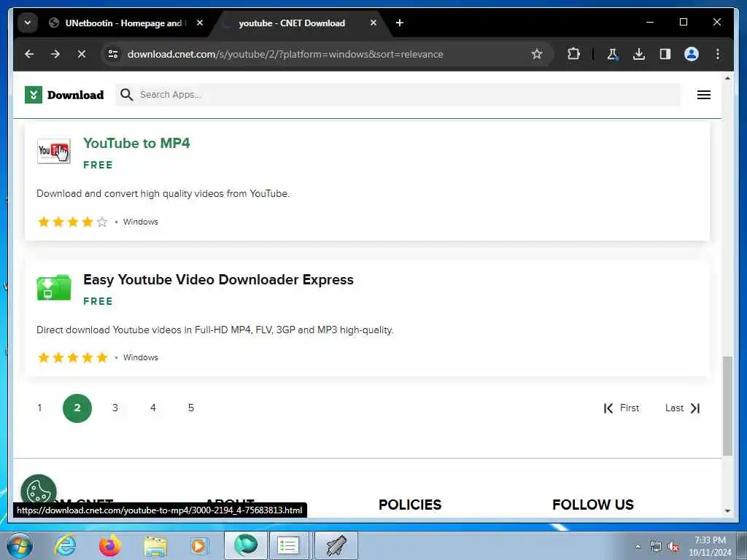Click the 'Download and convert high quality videos' description
The width and height of the screenshot is (747, 560).
(163, 194)
